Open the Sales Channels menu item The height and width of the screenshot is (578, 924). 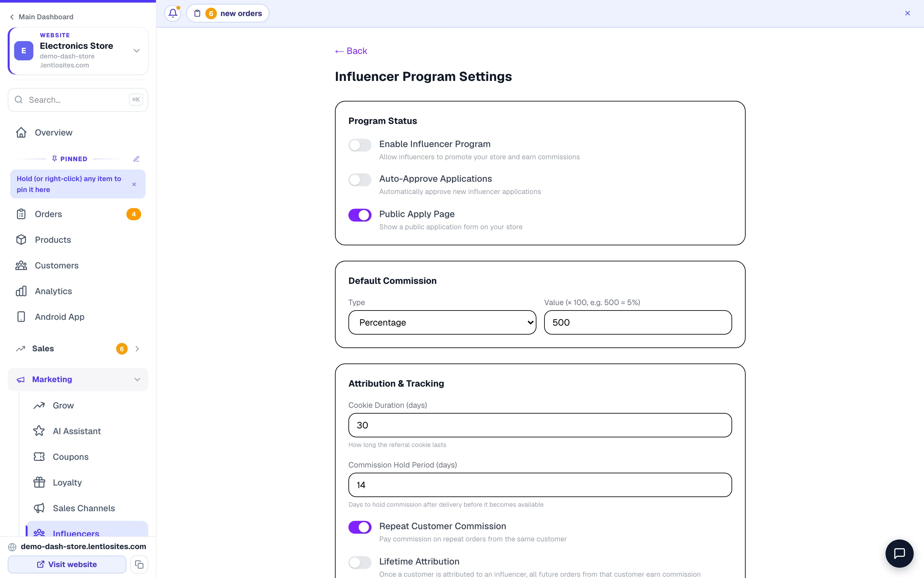87,508
